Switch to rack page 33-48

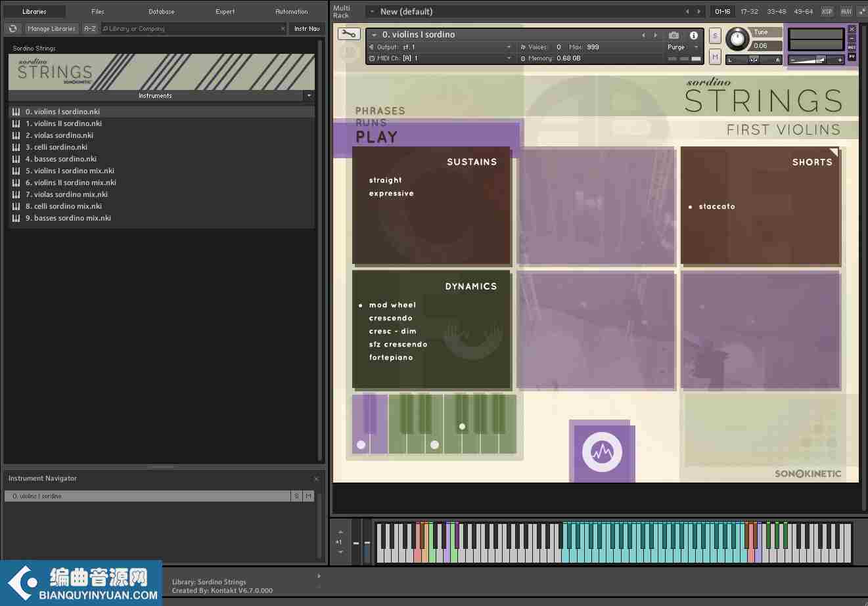point(776,11)
